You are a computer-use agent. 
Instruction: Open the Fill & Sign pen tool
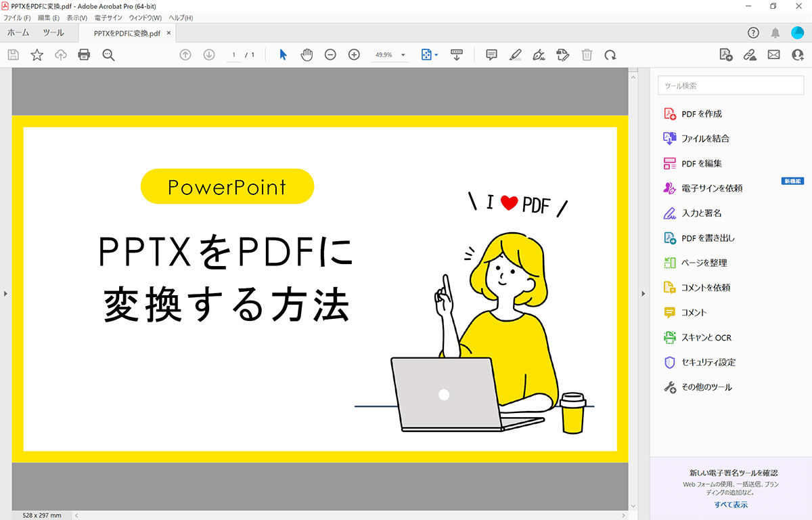click(539, 55)
